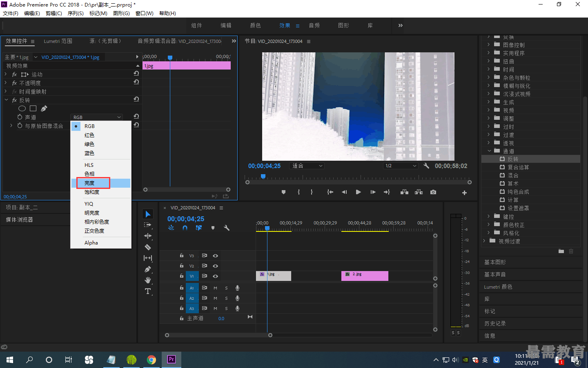Image resolution: width=588 pixels, height=368 pixels.
Task: Select the Track Select Forward tool
Action: [148, 225]
